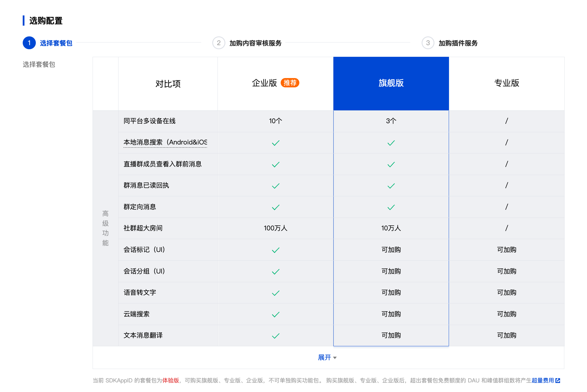
Task: Click the external-link icon after 超量费用
Action: tap(558, 380)
